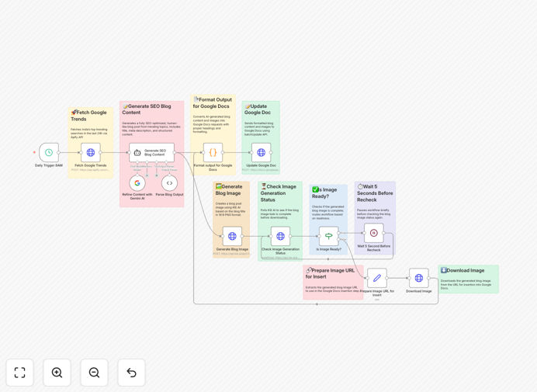Image resolution: width=537 pixels, height=392 pixels.
Task: Select the Check Image Generation Status node
Action: [x=280, y=236]
